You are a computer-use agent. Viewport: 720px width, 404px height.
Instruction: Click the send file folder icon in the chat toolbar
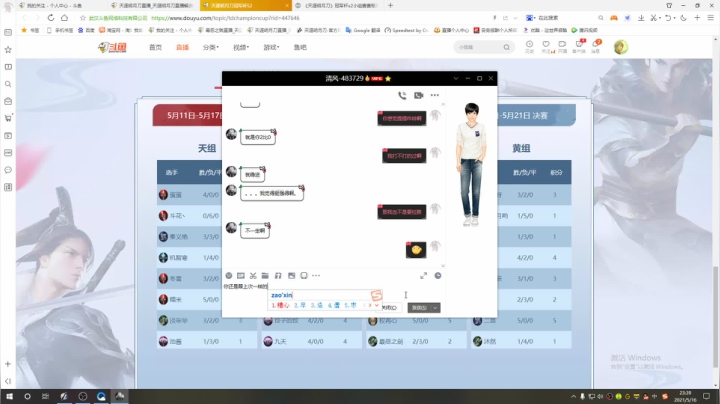point(265,275)
